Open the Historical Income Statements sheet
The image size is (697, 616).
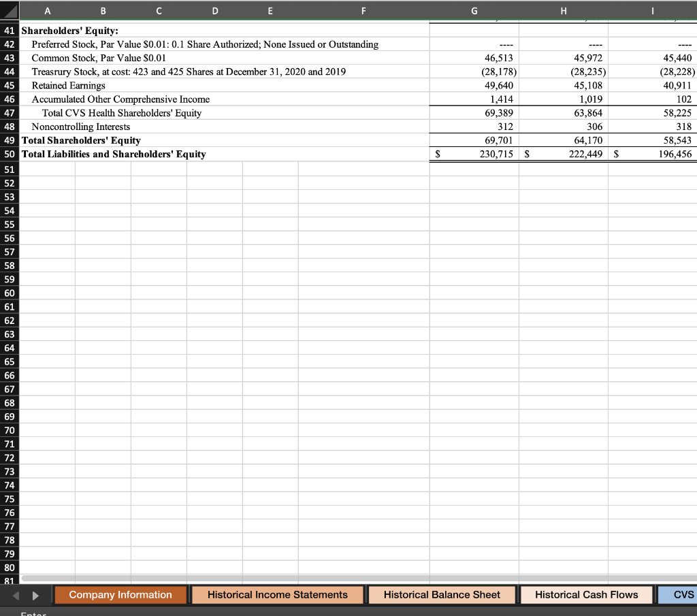pos(277,594)
